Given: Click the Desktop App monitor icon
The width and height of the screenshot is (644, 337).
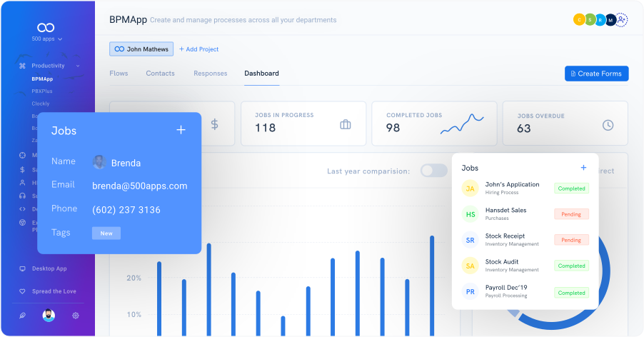Looking at the screenshot, I should click(x=23, y=268).
